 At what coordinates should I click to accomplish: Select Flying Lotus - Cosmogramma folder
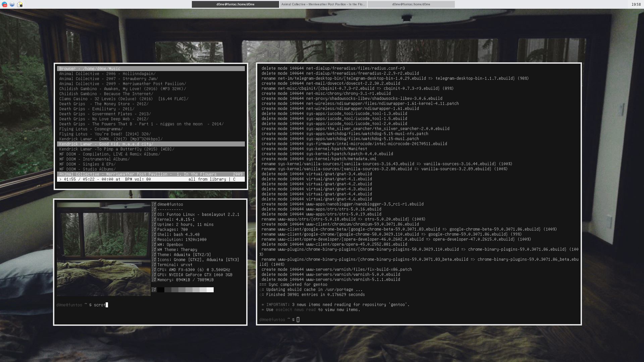pos(91,129)
